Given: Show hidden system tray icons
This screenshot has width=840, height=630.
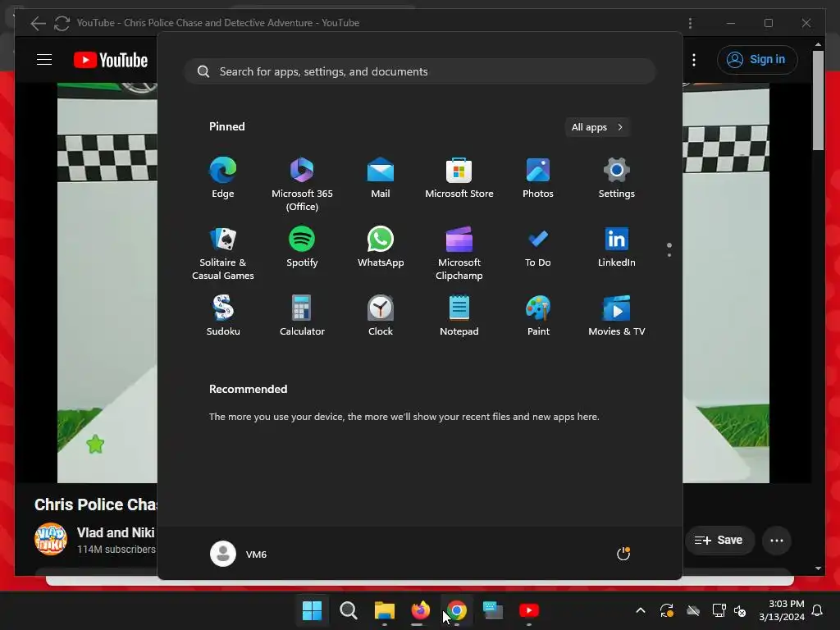Looking at the screenshot, I should click(x=640, y=610).
